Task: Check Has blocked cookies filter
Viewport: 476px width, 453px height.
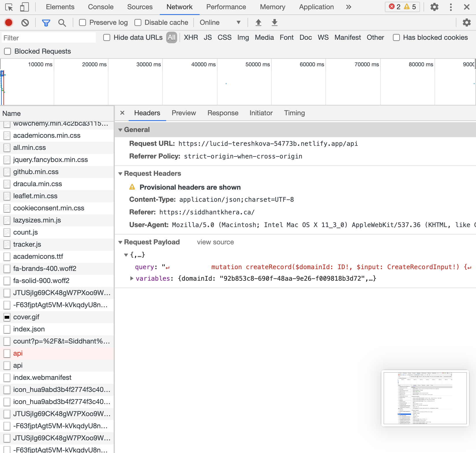Action: pyautogui.click(x=396, y=37)
